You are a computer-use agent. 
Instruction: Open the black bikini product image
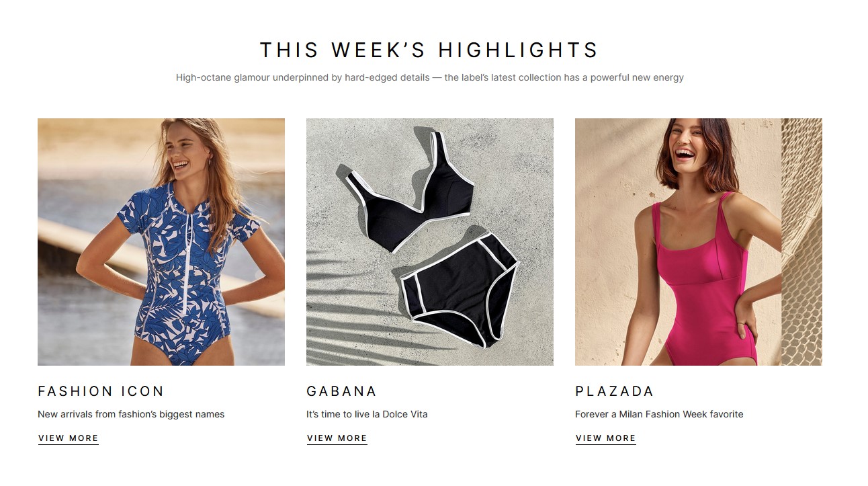pyautogui.click(x=430, y=242)
